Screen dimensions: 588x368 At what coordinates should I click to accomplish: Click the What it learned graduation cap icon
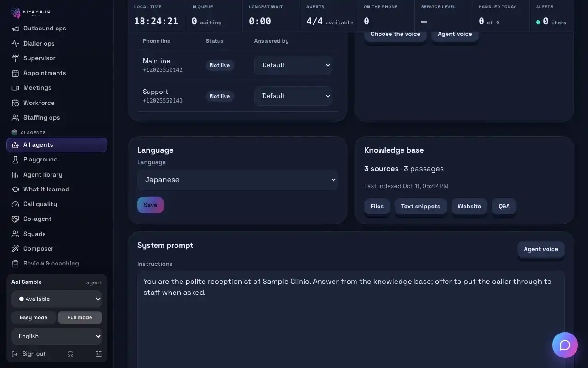coord(15,190)
